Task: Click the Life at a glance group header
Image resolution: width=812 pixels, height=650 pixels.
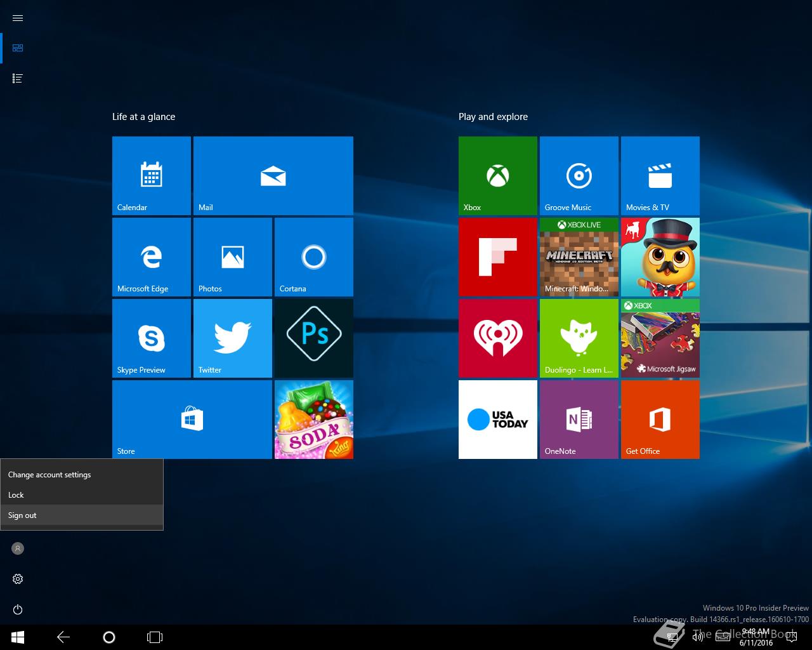Action: click(x=143, y=117)
